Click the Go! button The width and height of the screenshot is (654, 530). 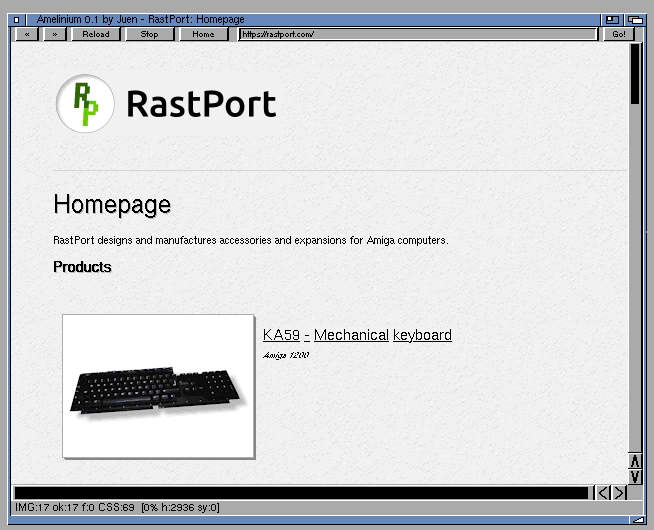coord(619,34)
